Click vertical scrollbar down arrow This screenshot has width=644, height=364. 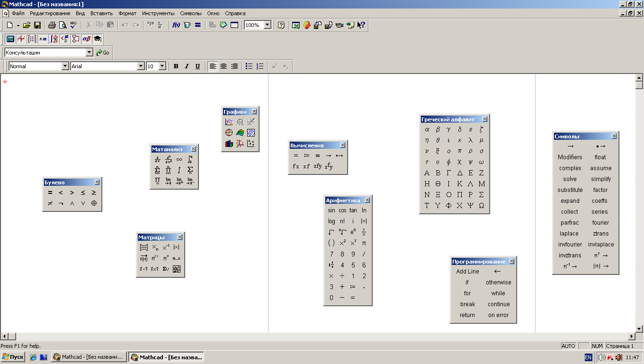click(639, 328)
